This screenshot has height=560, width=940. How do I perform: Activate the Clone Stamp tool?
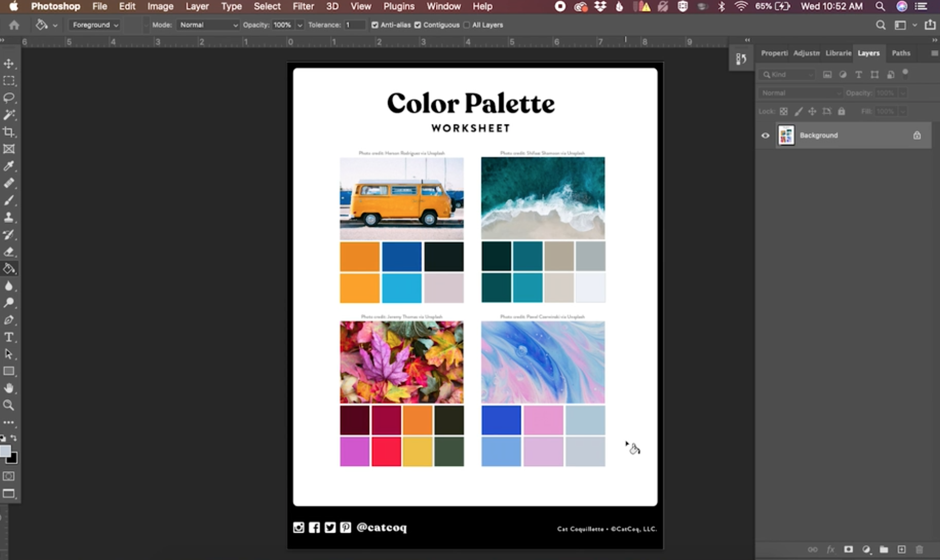coord(9,217)
